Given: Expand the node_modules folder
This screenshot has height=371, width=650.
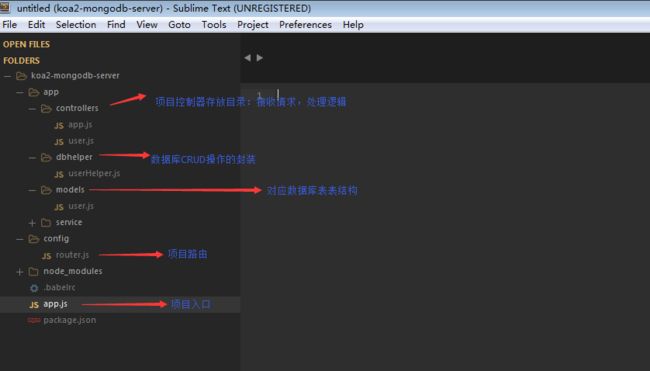Looking at the screenshot, I should 20,272.
